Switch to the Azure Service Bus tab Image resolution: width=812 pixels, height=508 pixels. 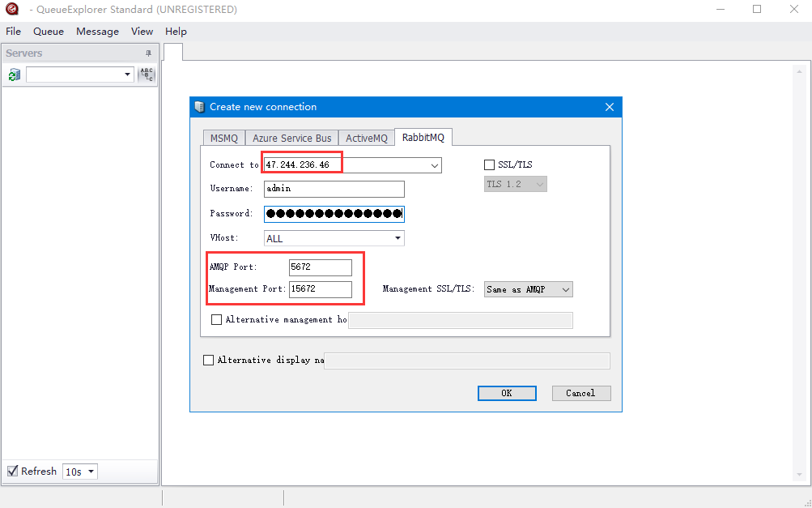point(291,138)
